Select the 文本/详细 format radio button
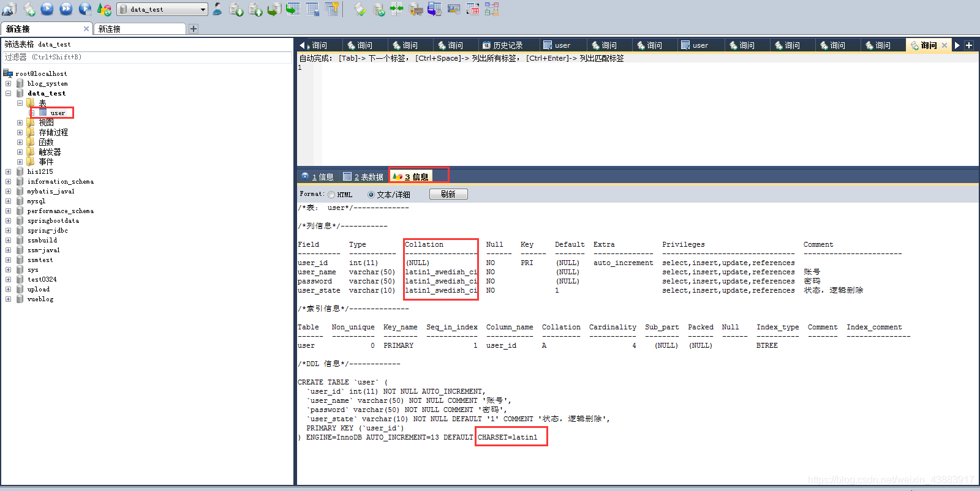 click(x=371, y=195)
